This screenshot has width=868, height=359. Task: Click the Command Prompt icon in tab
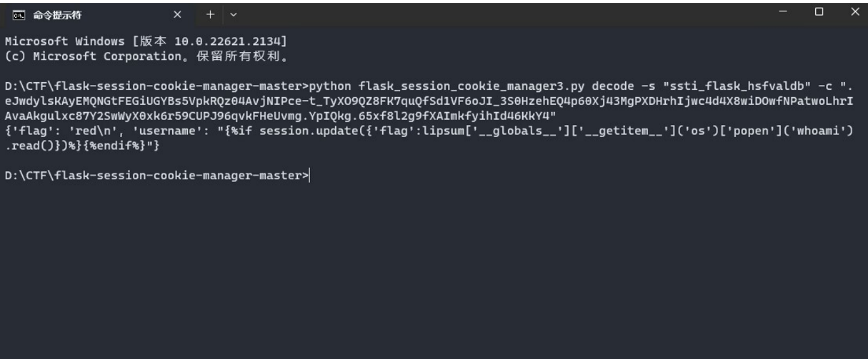click(x=19, y=14)
